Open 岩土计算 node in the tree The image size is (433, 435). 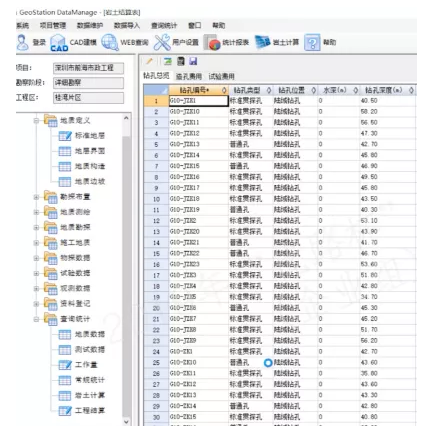(x=90, y=395)
